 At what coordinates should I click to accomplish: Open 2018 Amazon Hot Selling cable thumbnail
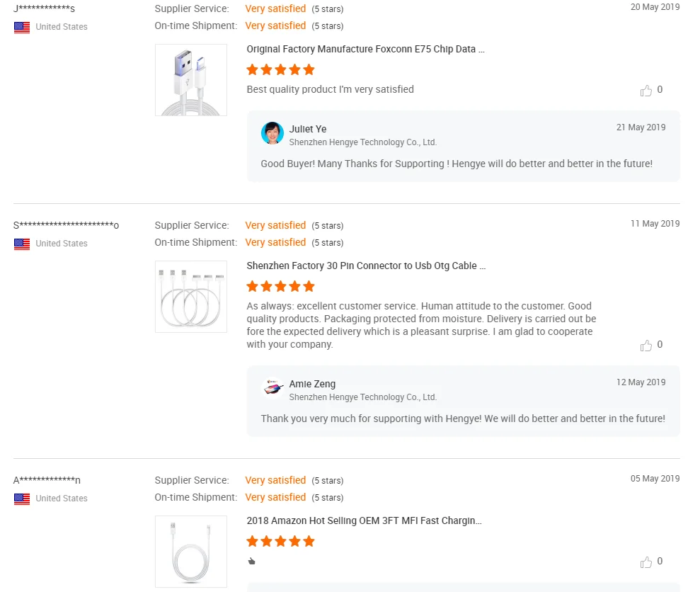point(191,552)
